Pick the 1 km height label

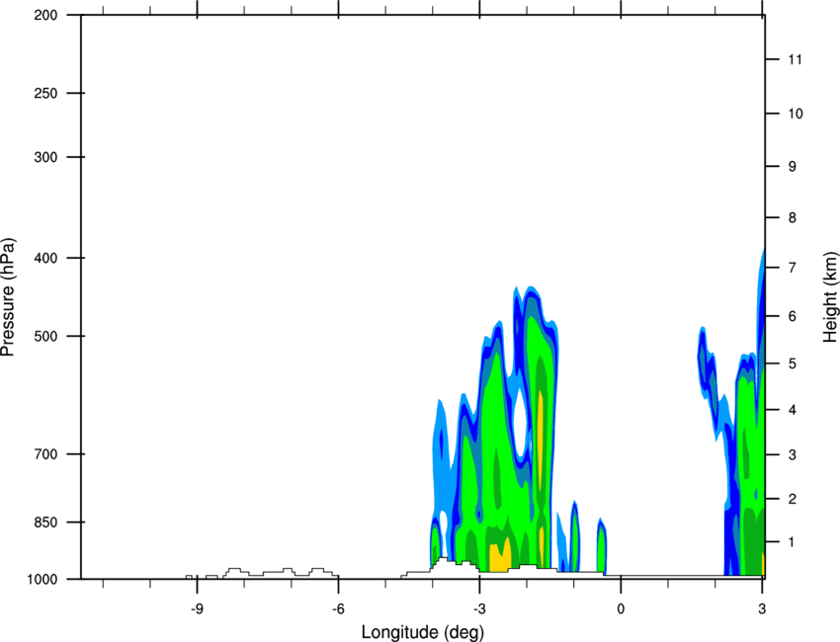point(792,542)
